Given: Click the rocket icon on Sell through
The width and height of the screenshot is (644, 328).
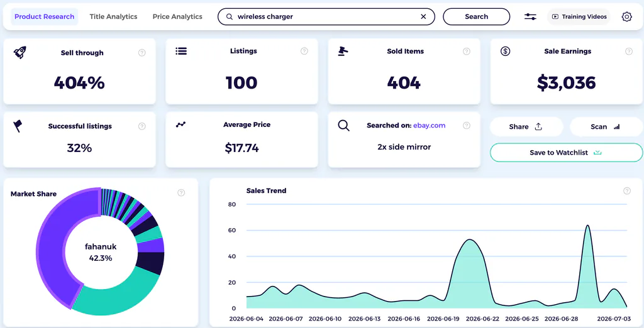Looking at the screenshot, I should pyautogui.click(x=19, y=53).
